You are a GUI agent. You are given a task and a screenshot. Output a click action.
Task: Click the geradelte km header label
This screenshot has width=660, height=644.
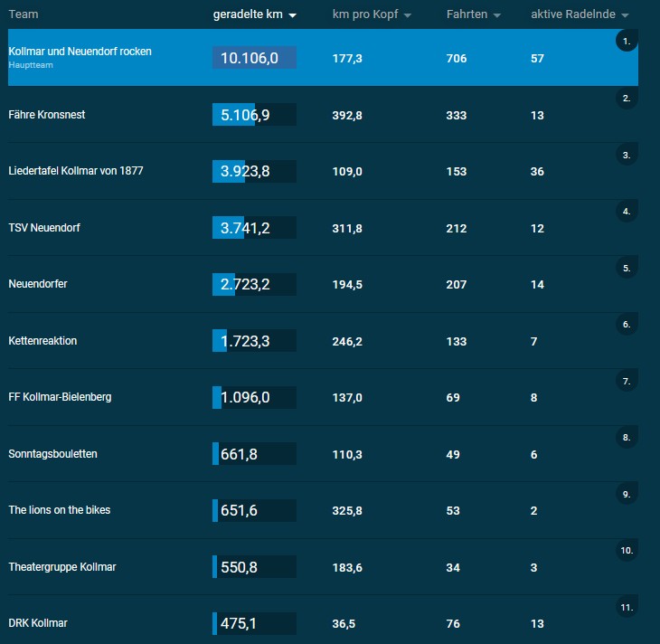pyautogui.click(x=248, y=14)
